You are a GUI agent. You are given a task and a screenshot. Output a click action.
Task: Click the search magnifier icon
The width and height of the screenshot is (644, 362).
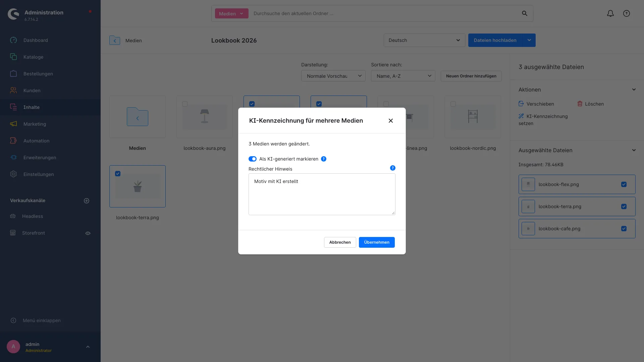pos(525,13)
